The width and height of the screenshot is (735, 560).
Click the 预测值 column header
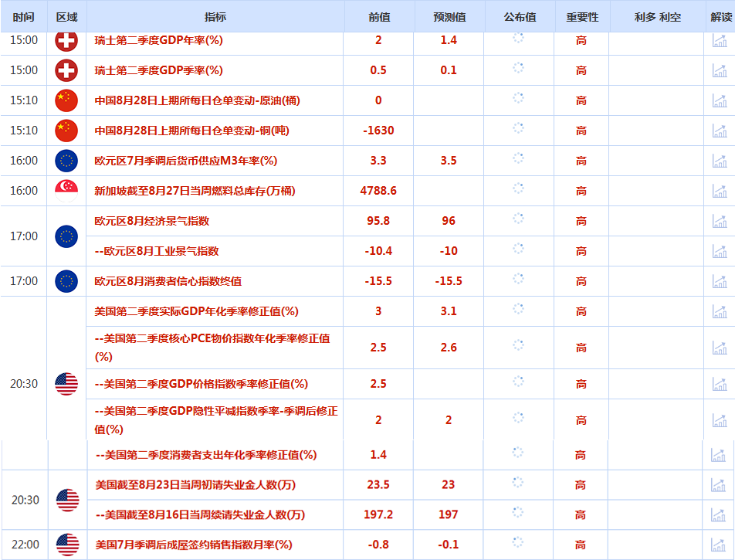[449, 17]
